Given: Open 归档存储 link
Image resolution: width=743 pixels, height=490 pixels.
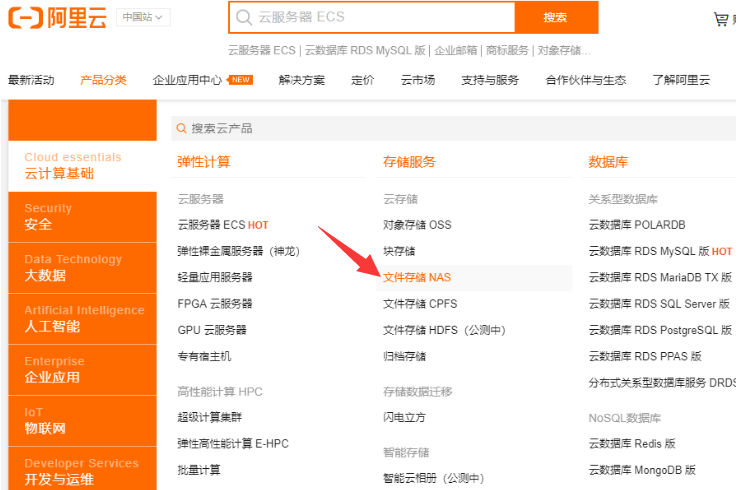Looking at the screenshot, I should coord(404,356).
